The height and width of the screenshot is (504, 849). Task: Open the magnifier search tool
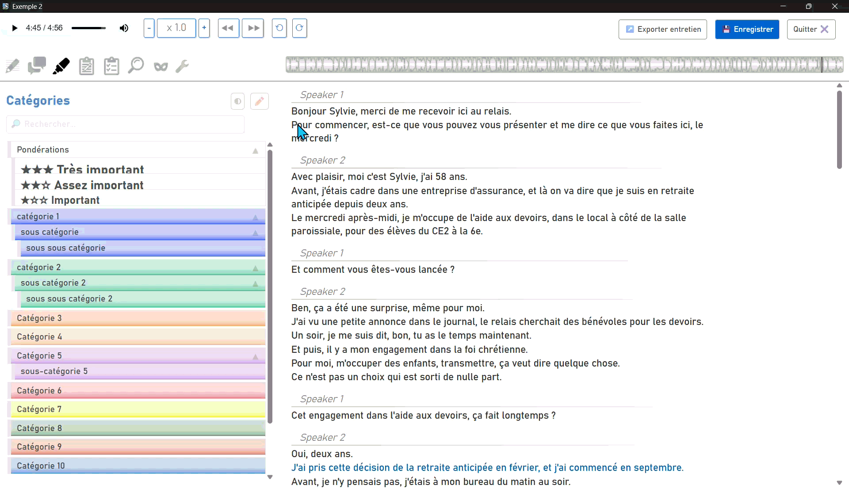tap(136, 66)
